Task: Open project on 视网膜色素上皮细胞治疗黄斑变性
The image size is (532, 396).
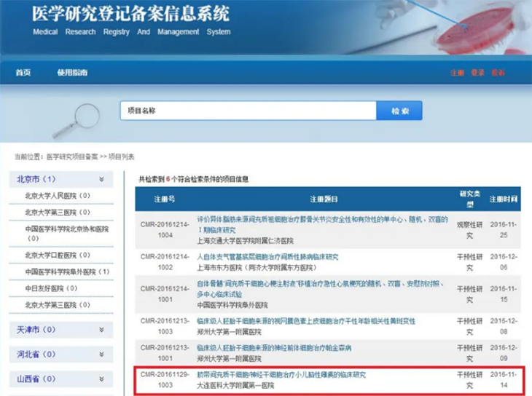Action: (306, 321)
